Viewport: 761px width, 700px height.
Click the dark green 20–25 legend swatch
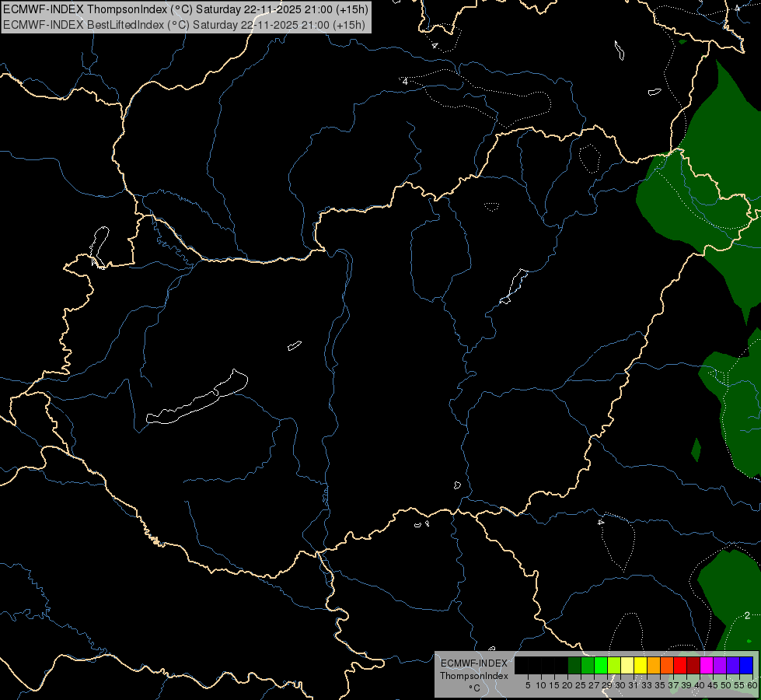574,665
